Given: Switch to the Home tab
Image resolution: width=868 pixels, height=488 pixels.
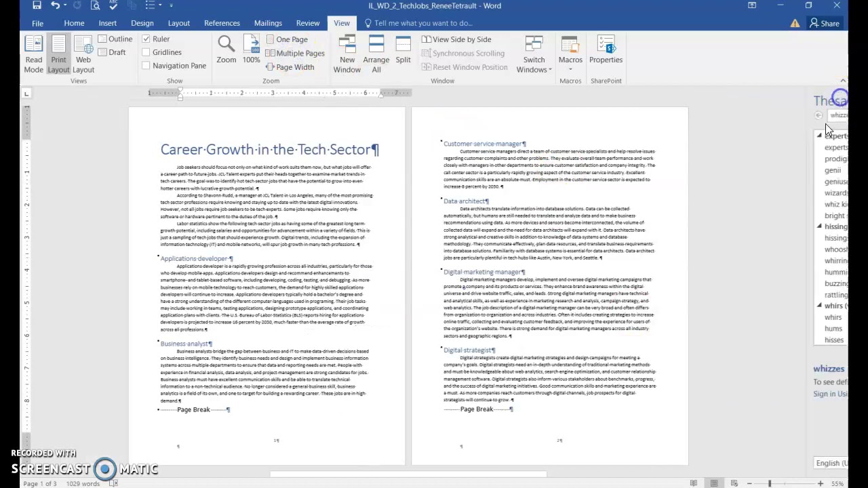Looking at the screenshot, I should click(x=74, y=23).
